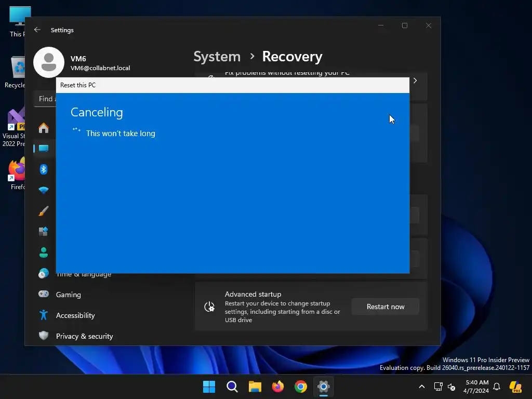Select the Recycle Bin desktop icon
Screen dimensions: 532x399
16,72
